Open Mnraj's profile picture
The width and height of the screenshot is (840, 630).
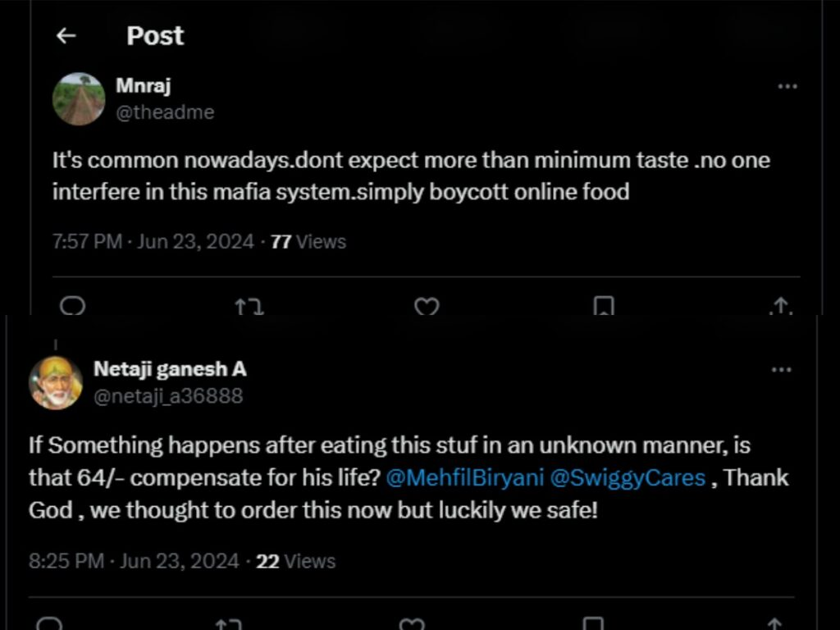click(79, 98)
